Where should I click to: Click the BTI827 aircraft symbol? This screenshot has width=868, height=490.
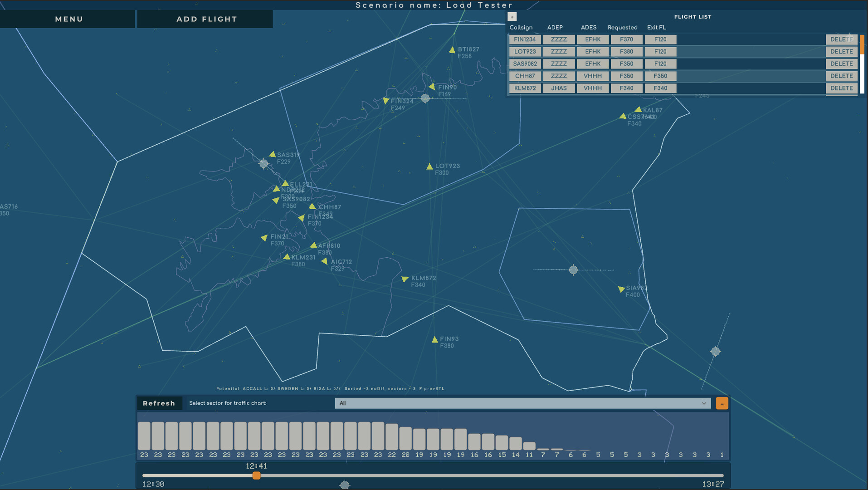(453, 50)
